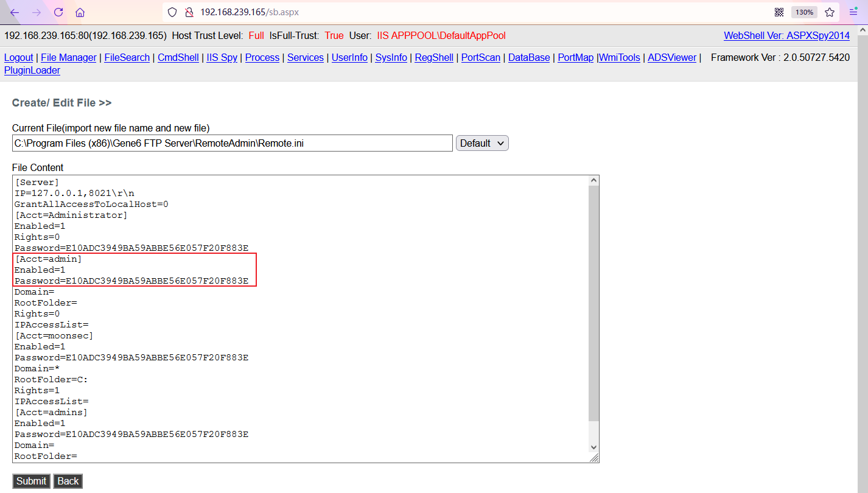Open the CmdShell link
The height and width of the screenshot is (493, 868).
click(178, 58)
